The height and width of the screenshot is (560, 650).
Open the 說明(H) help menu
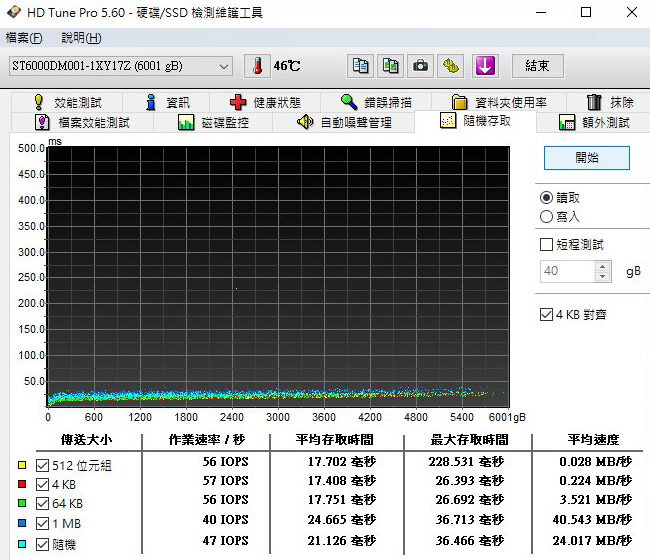81,38
